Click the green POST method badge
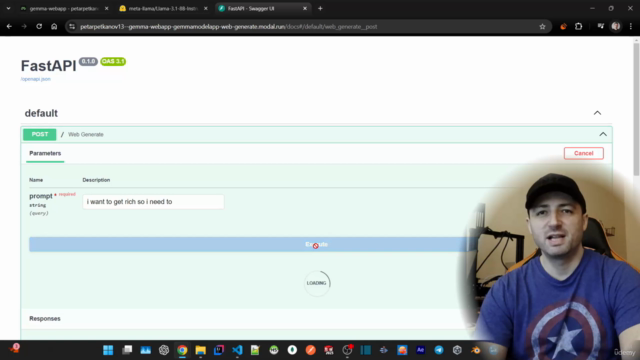640x360 pixels. (x=40, y=134)
